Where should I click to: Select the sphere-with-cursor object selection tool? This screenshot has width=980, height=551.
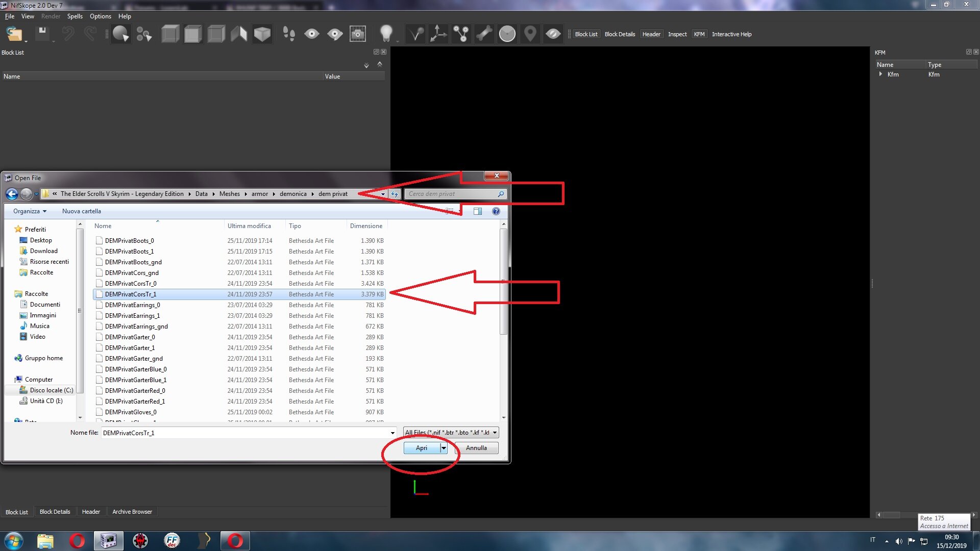point(121,34)
